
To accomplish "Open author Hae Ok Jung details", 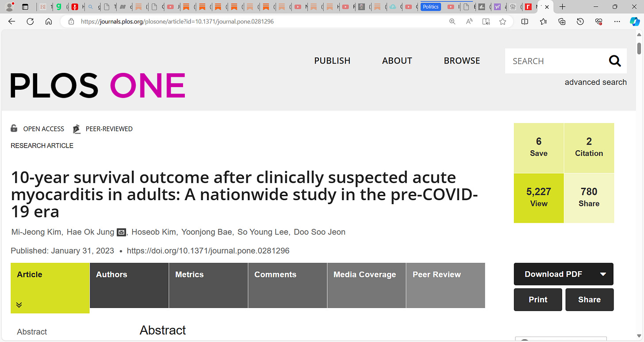I will [x=90, y=232].
